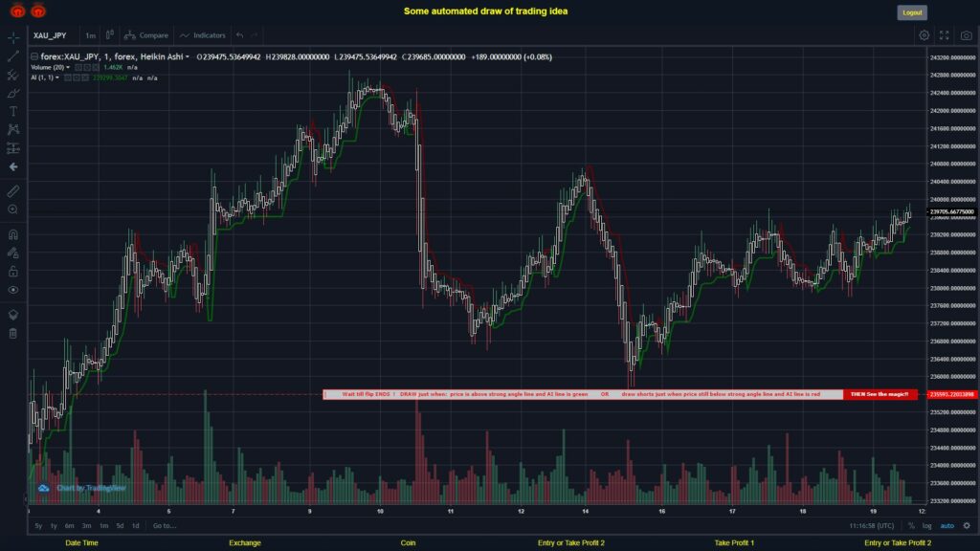Toggle hide all drawings eye icon

tap(13, 290)
